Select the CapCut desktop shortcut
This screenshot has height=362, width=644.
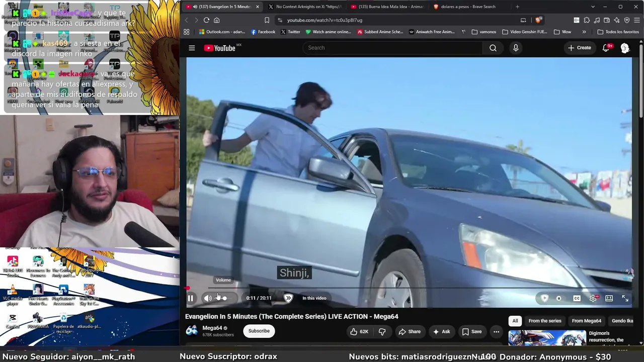[x=13, y=321]
